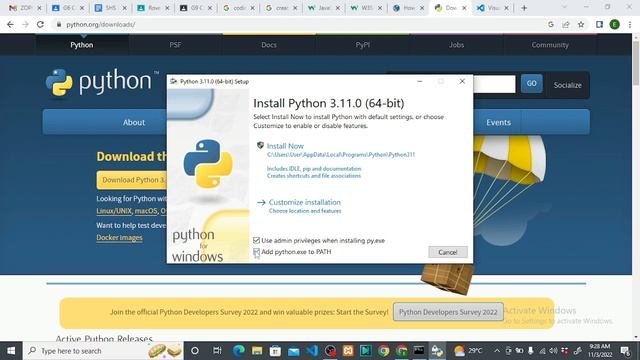Viewport: 640px width, 360px height.
Task: Click the Install Now option
Action: 285,146
